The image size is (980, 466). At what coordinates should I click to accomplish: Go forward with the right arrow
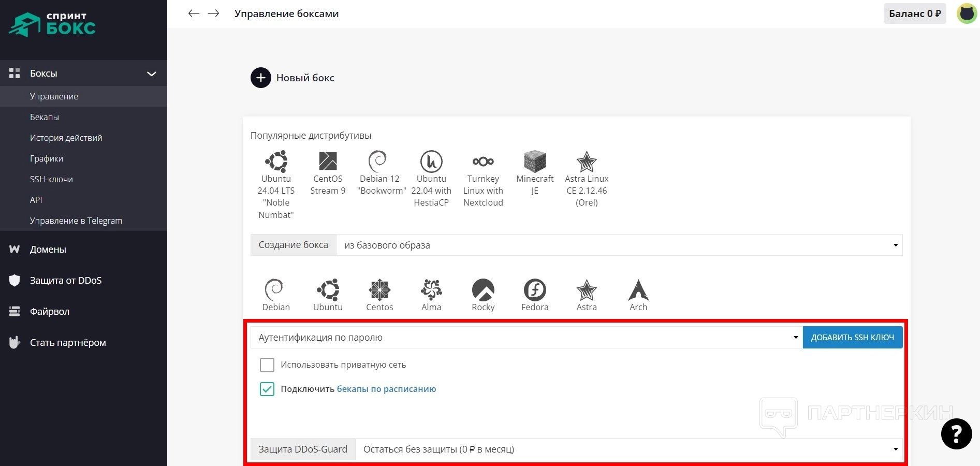(x=213, y=13)
